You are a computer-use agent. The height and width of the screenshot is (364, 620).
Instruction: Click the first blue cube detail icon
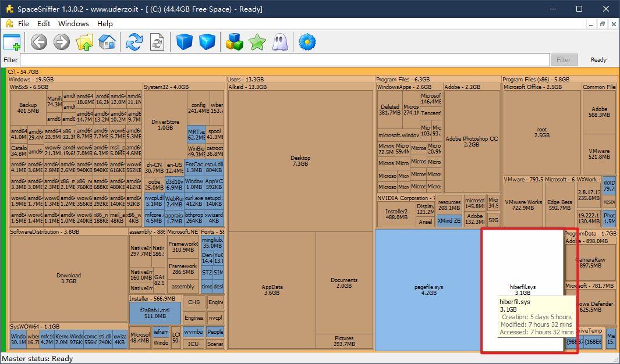pyautogui.click(x=185, y=42)
